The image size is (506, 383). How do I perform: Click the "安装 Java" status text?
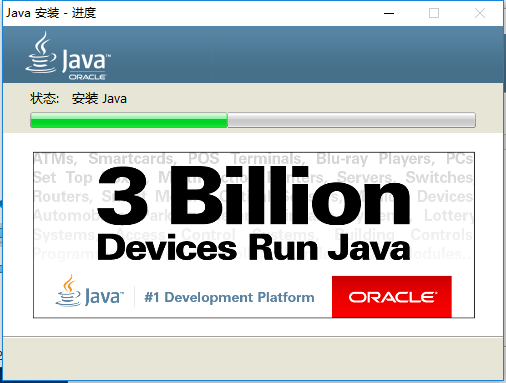pyautogui.click(x=99, y=99)
